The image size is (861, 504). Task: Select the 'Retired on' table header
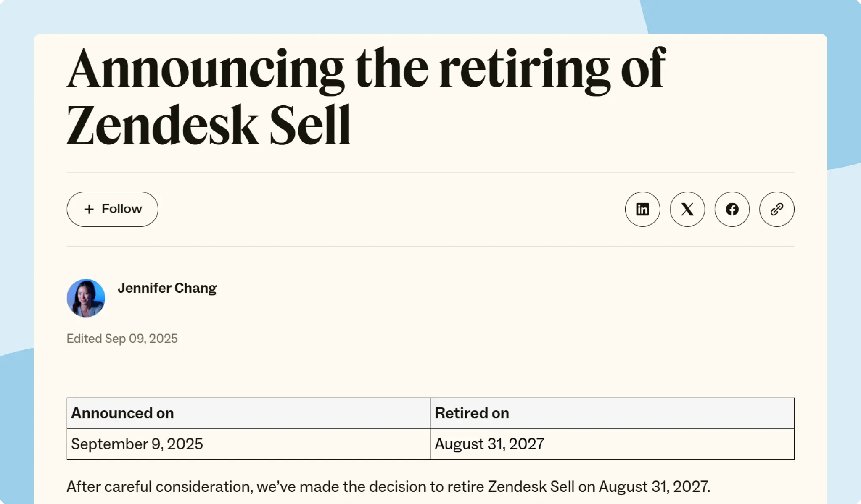click(x=472, y=413)
